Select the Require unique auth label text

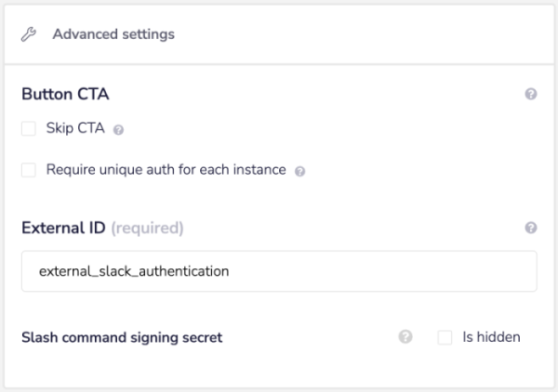coord(166,170)
